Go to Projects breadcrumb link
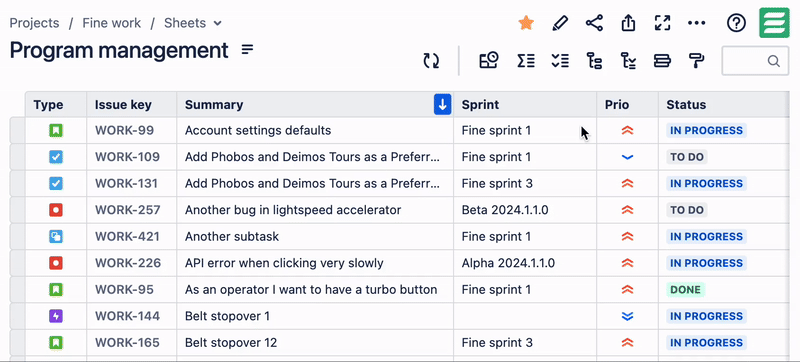This screenshot has height=362, width=800. point(34,23)
